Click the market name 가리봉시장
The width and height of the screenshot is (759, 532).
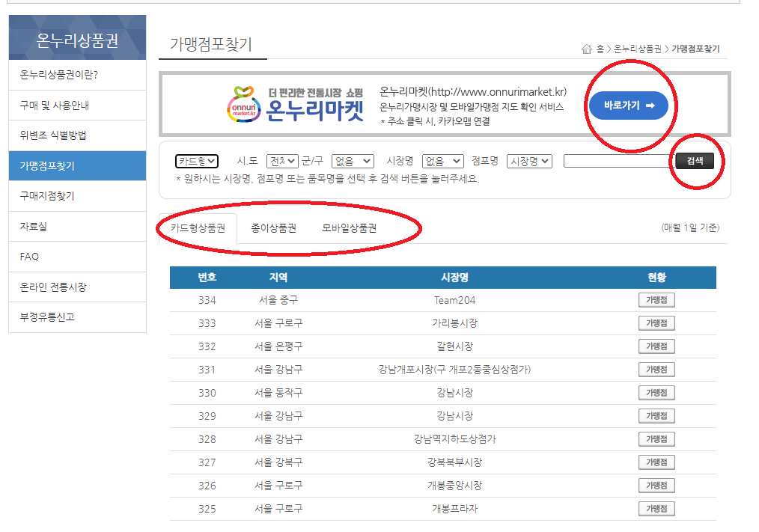454,323
